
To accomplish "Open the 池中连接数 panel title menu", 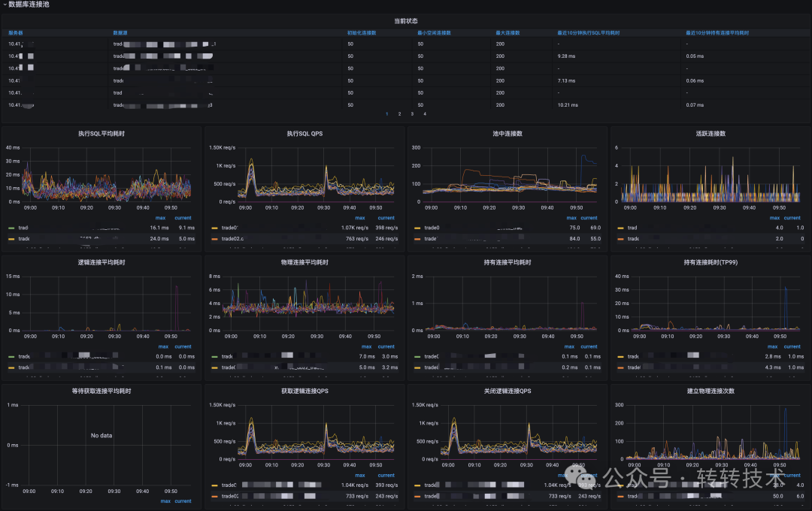I will (x=507, y=134).
